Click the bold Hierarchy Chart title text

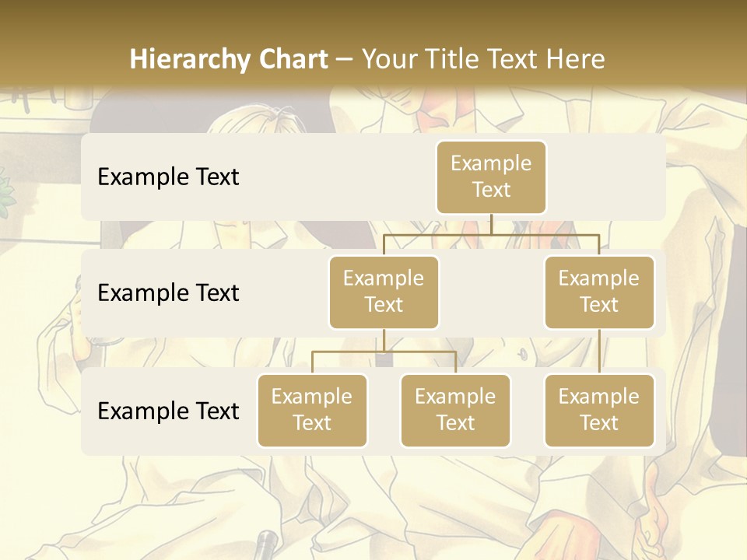[x=229, y=59]
